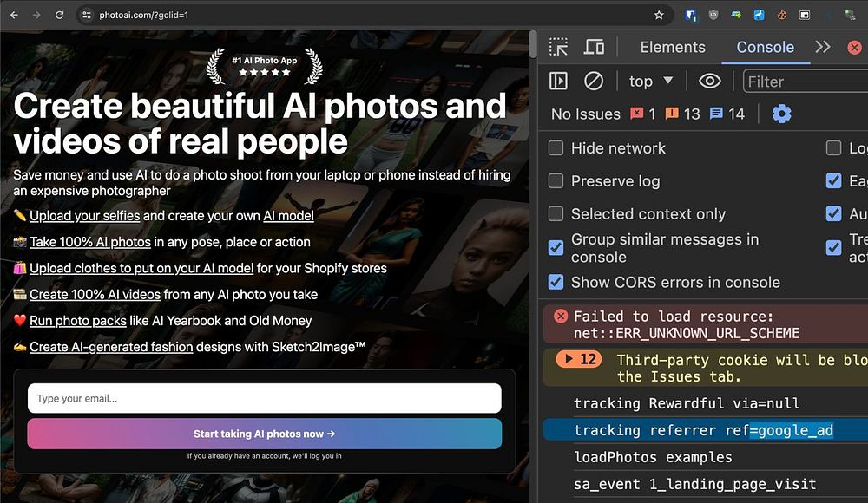This screenshot has width=868, height=503.
Task: Click the grey shield extension icon
Action: (713, 15)
